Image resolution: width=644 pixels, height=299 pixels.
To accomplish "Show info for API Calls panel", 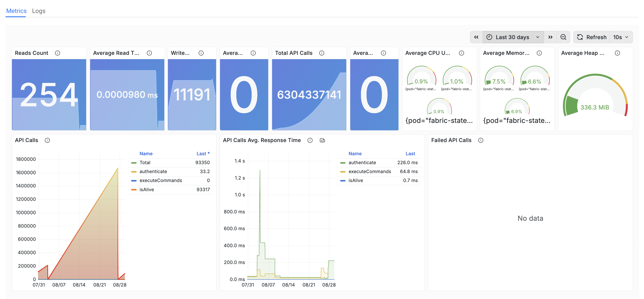I will [x=47, y=140].
